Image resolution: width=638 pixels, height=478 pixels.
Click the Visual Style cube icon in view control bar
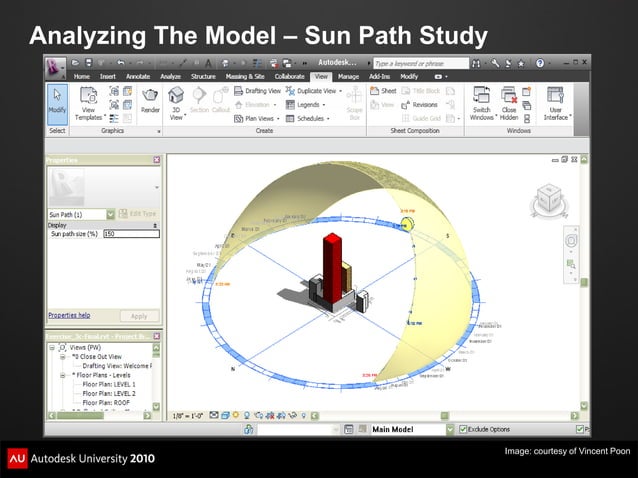click(225, 415)
